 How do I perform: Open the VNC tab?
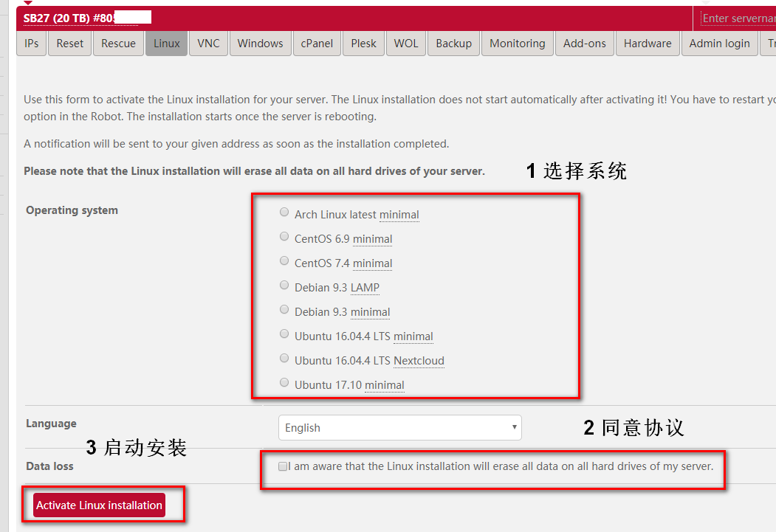point(208,44)
